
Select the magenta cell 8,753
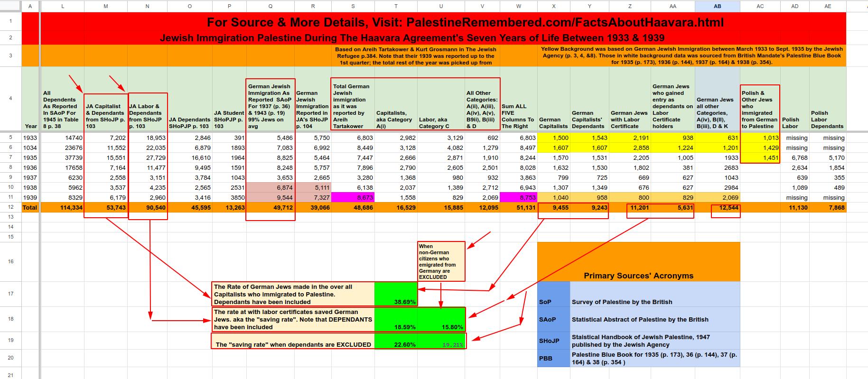point(518,197)
